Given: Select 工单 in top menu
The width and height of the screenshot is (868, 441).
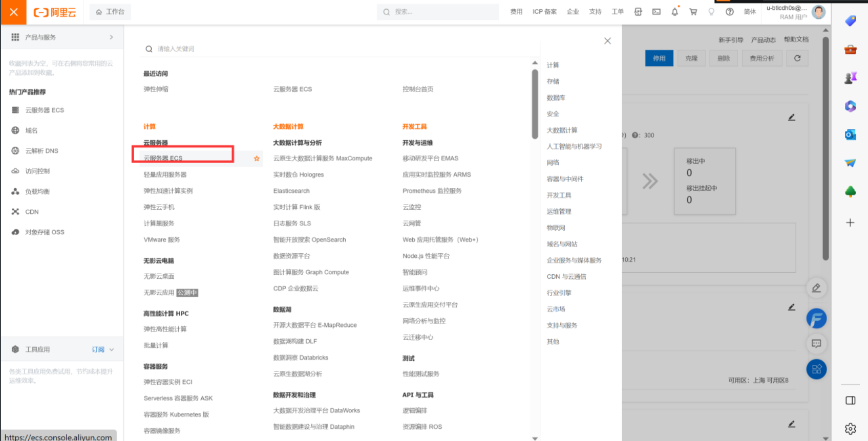Looking at the screenshot, I should 618,12.
